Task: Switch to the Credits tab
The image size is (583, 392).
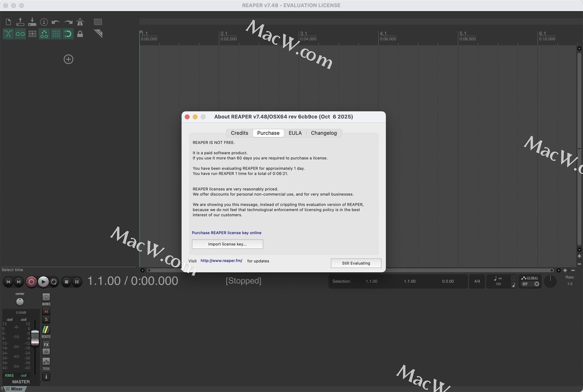Action: pyautogui.click(x=240, y=133)
